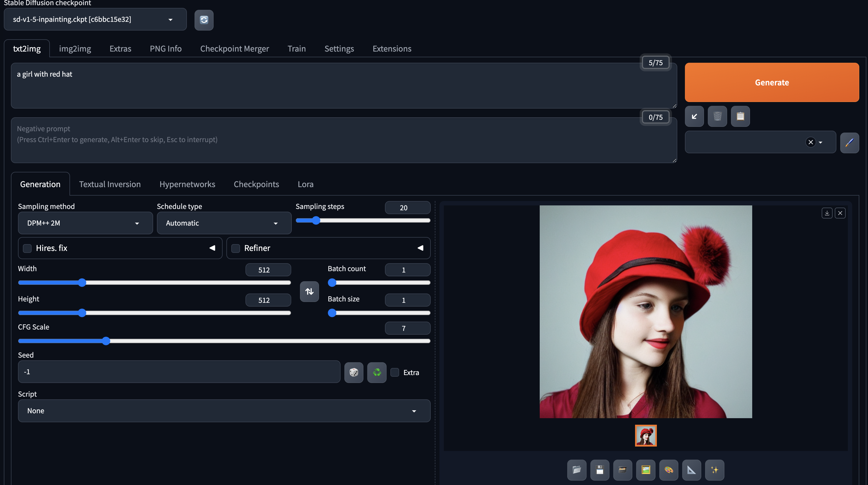Click the clipboard paste styles icon

click(740, 116)
